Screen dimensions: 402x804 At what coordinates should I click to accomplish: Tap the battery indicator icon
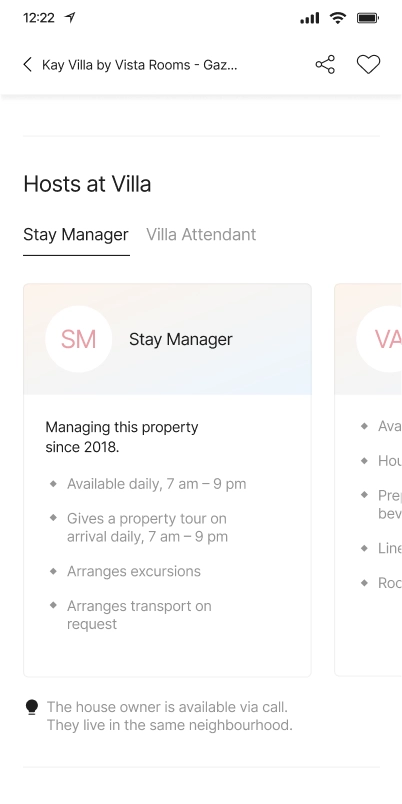click(x=368, y=18)
